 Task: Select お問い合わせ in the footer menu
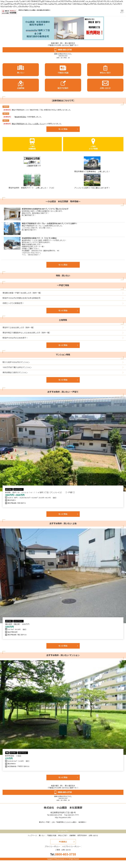pos(93,835)
